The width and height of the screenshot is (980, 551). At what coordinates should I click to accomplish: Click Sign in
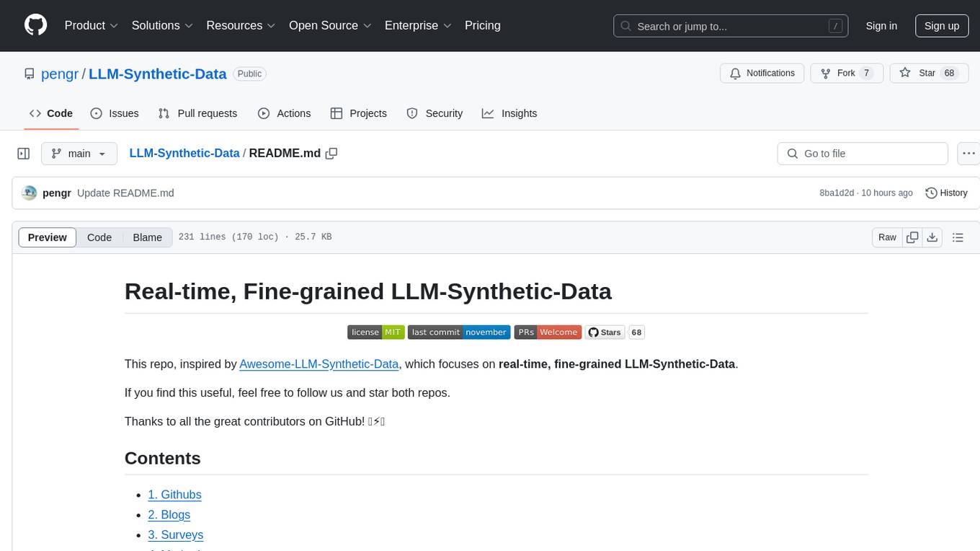click(x=881, y=26)
